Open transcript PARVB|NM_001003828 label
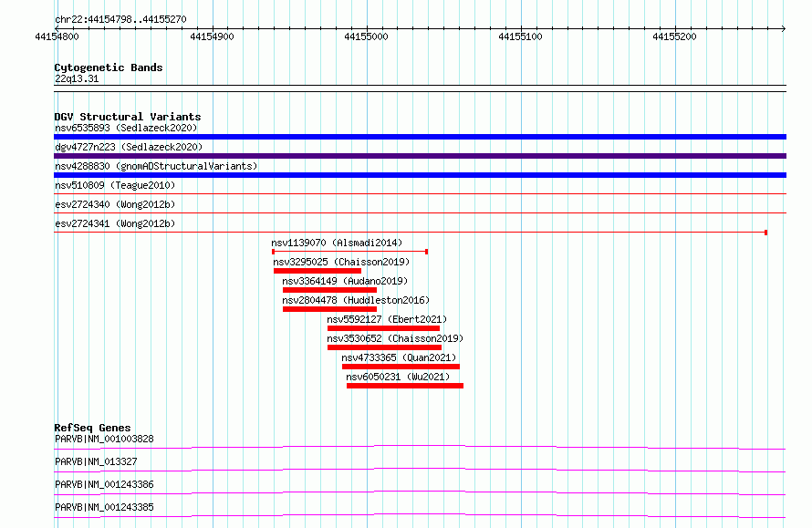Viewport: 812px width, 528px height. (104, 439)
